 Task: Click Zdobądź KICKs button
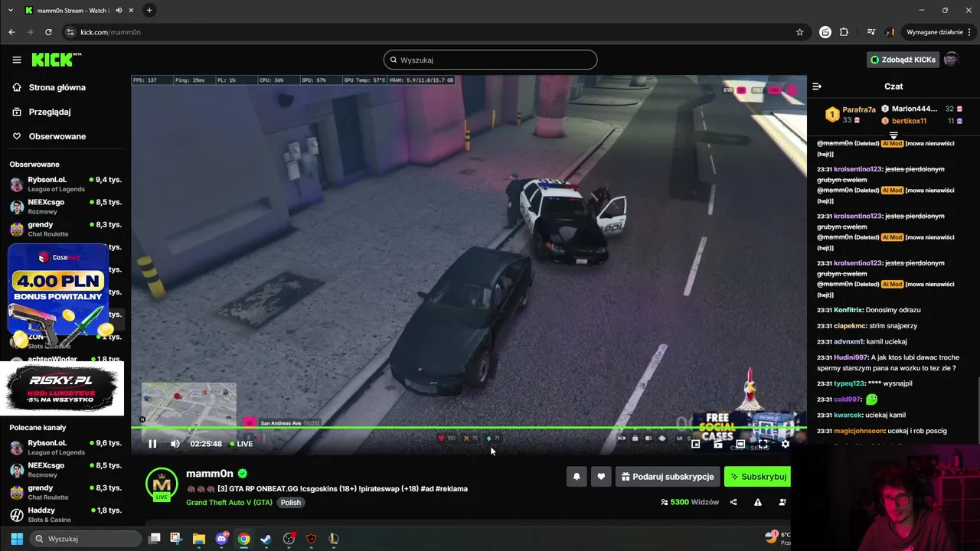[903, 60]
